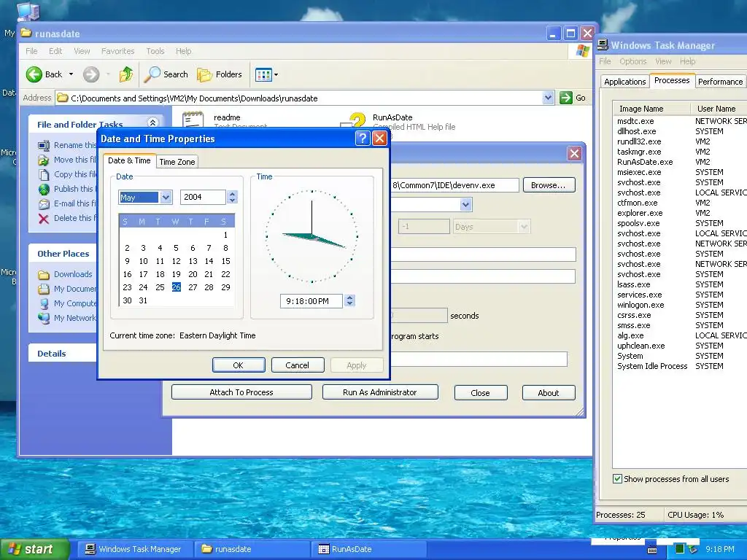Switch to the Time Zone tab
This screenshot has width=747, height=560.
177,162
